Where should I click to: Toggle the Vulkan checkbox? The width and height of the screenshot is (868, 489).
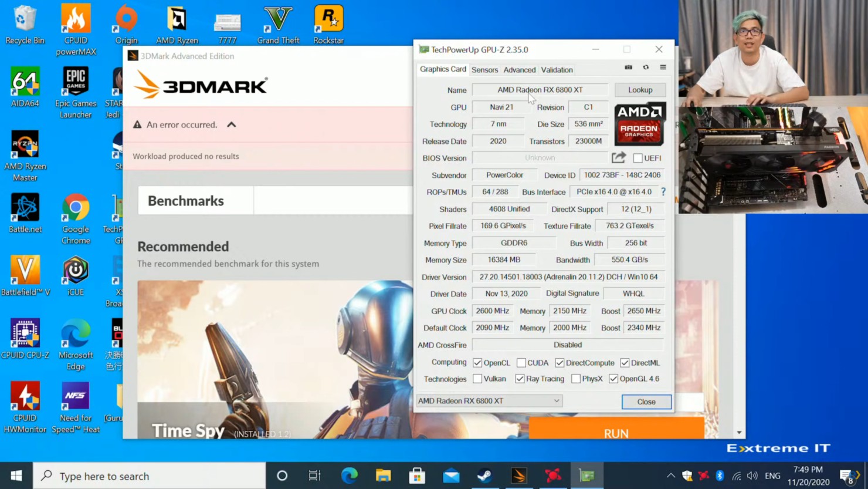(477, 379)
